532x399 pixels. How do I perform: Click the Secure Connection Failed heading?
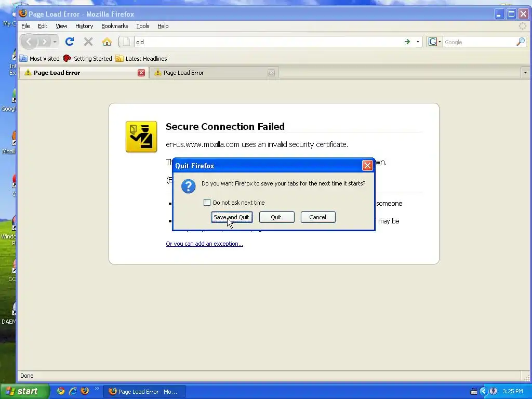[225, 127]
